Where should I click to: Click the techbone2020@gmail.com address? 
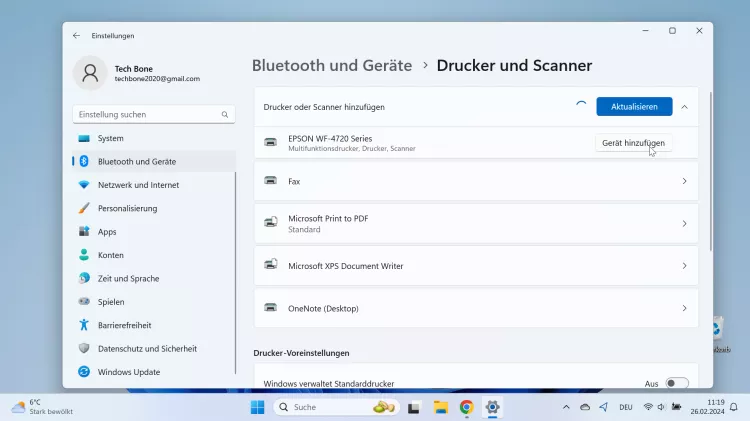coord(157,79)
